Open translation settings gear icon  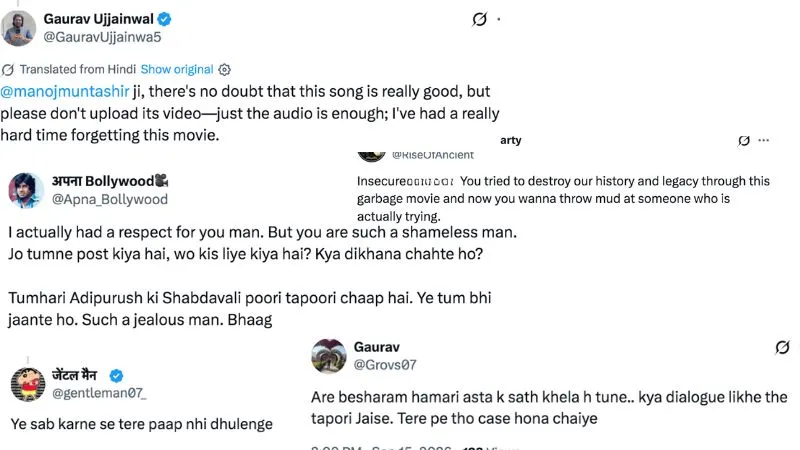tap(224, 69)
